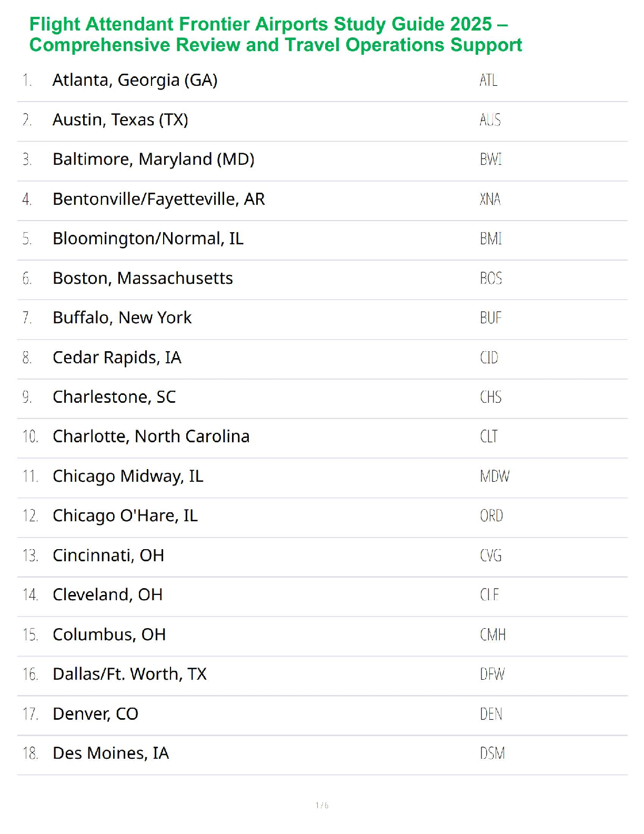Select the Des Moines, IA entry
The image size is (644, 834).
click(x=110, y=753)
